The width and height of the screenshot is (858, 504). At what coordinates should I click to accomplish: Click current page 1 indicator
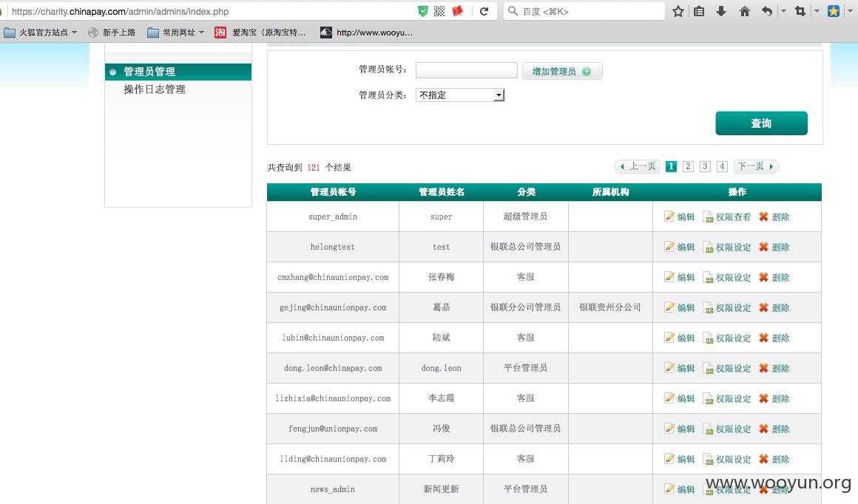[671, 166]
